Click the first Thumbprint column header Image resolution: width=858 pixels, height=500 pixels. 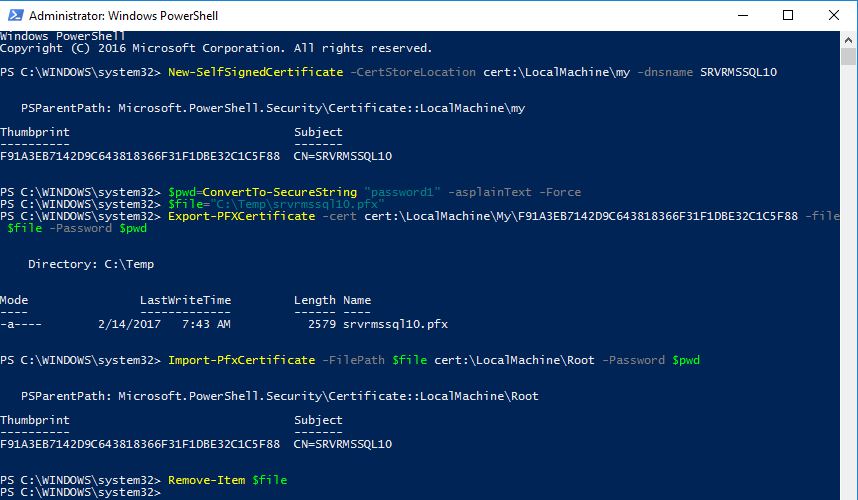35,132
